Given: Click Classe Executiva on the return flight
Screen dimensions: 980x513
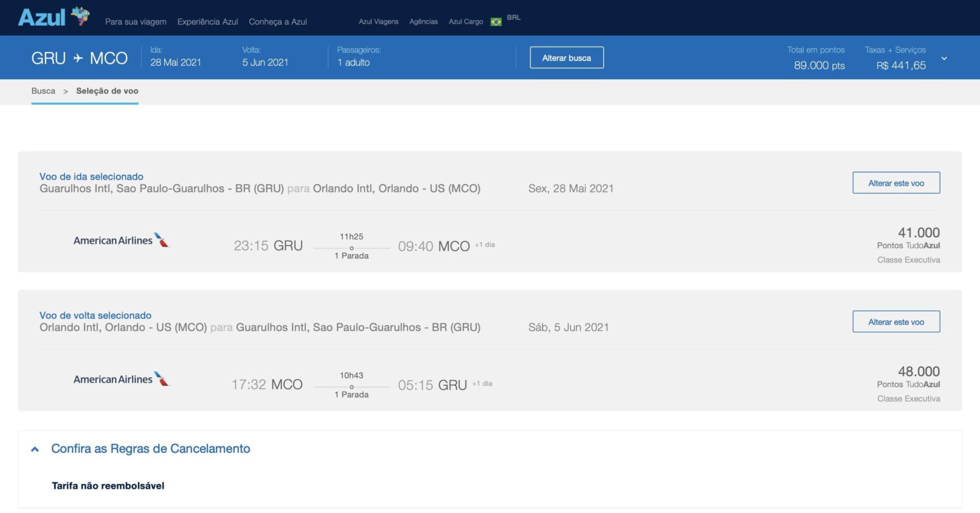Looking at the screenshot, I should [909, 399].
